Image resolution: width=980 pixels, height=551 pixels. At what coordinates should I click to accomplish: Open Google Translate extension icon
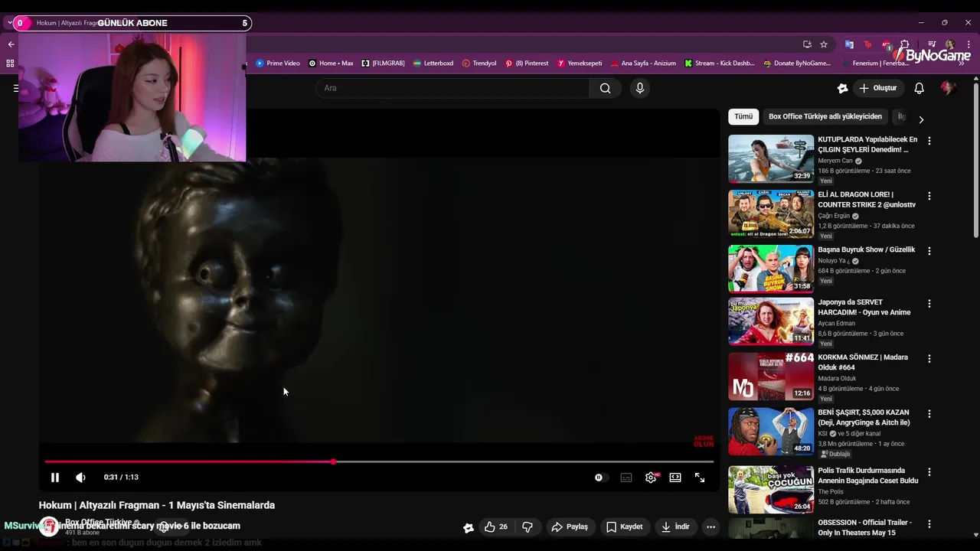849,44
